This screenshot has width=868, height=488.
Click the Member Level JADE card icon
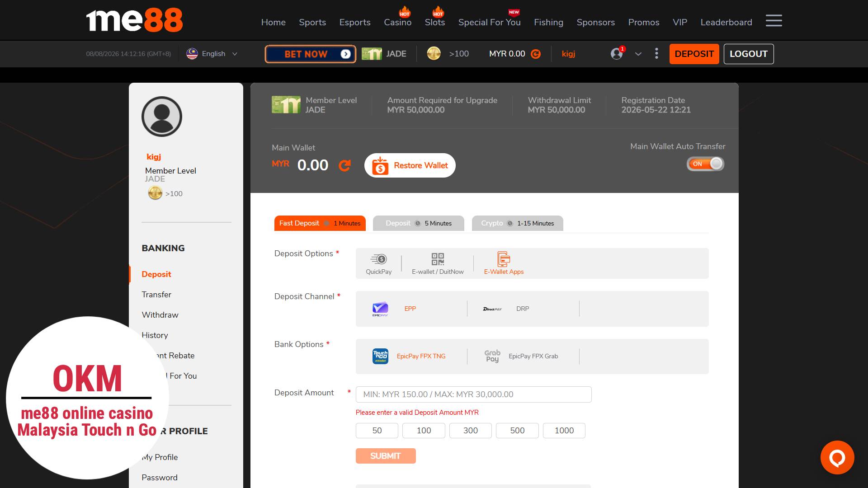coord(286,105)
